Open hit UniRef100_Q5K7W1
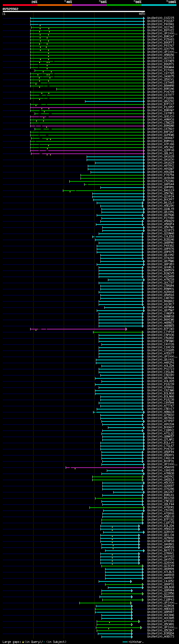Screen dimensions: 179x644 click(x=161, y=194)
